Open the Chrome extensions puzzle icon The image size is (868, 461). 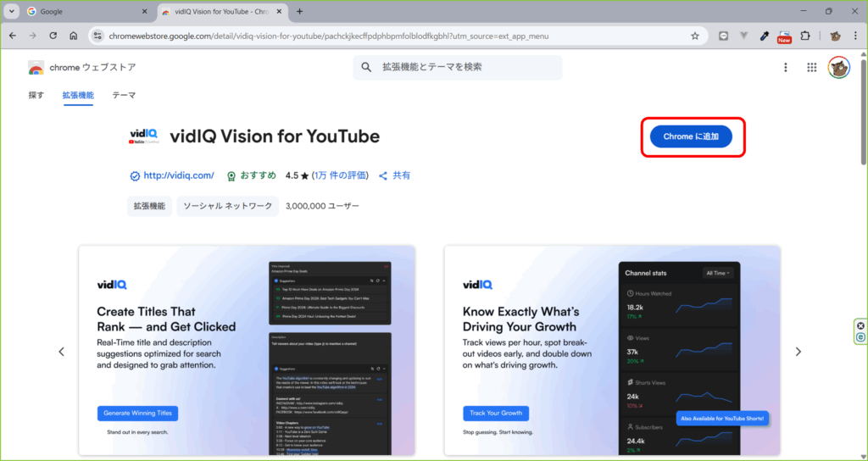pos(805,36)
